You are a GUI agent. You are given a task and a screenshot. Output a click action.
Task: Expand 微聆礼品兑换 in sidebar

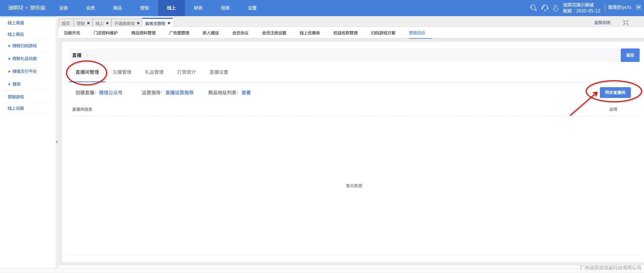[24, 59]
